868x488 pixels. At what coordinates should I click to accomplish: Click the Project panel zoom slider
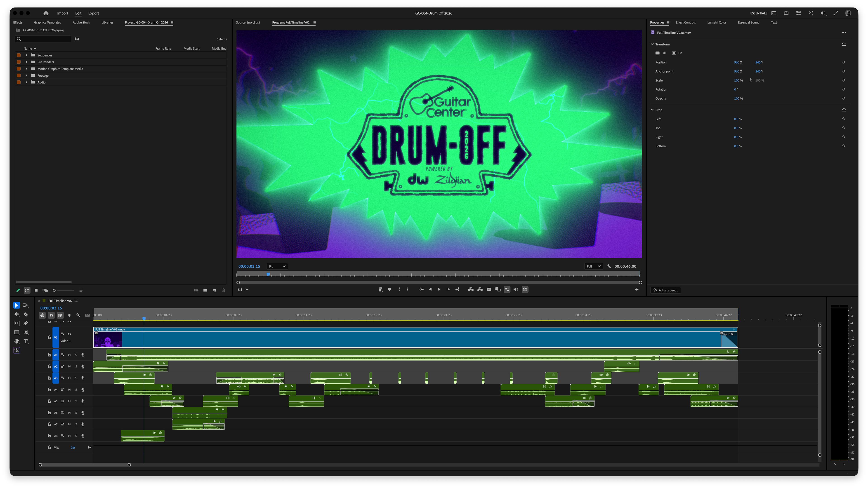coord(63,290)
